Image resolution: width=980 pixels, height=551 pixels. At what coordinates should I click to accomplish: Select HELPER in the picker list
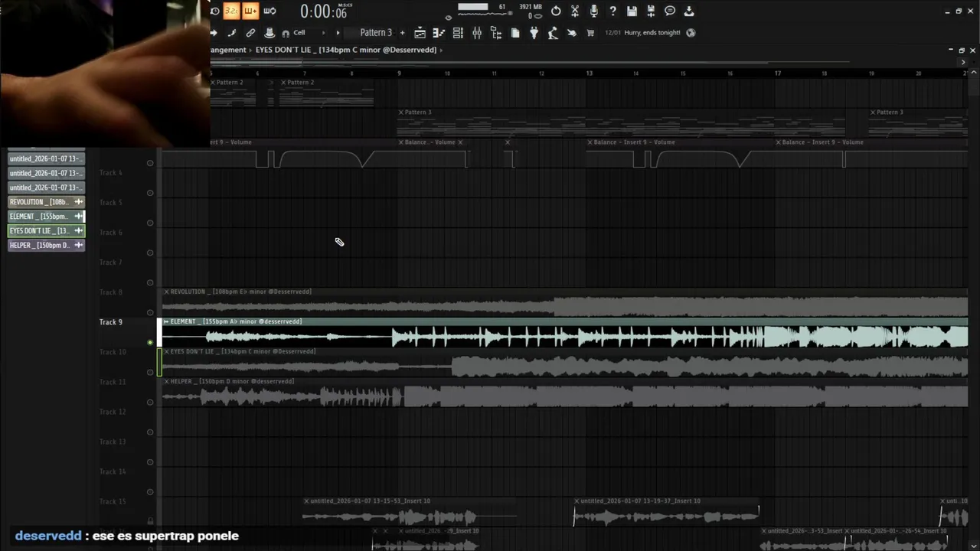click(x=46, y=246)
